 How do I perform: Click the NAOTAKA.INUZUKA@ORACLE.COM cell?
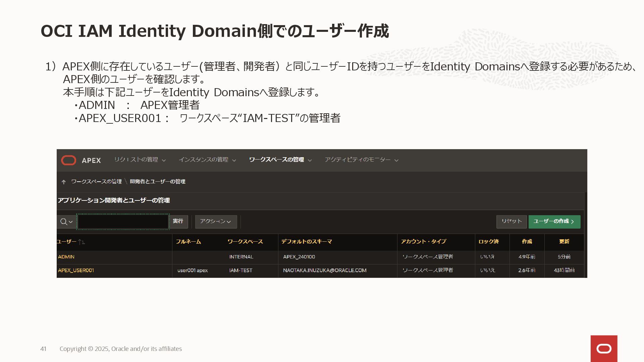click(x=325, y=270)
